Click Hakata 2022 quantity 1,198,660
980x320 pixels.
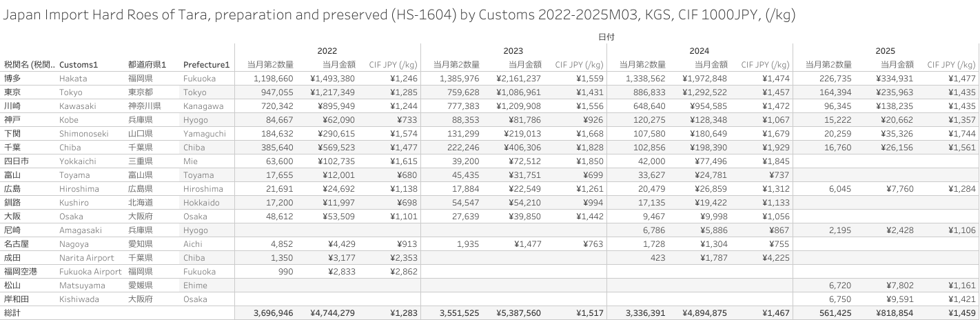274,79
